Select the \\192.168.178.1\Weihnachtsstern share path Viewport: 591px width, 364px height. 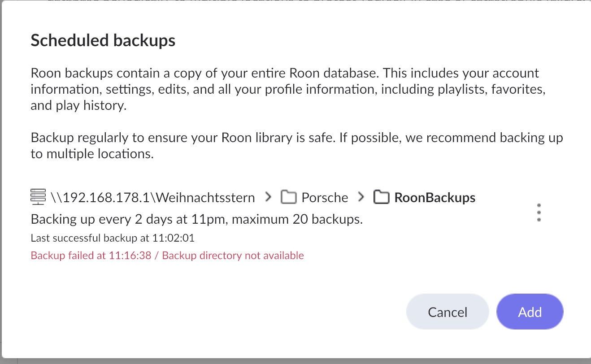tap(153, 197)
